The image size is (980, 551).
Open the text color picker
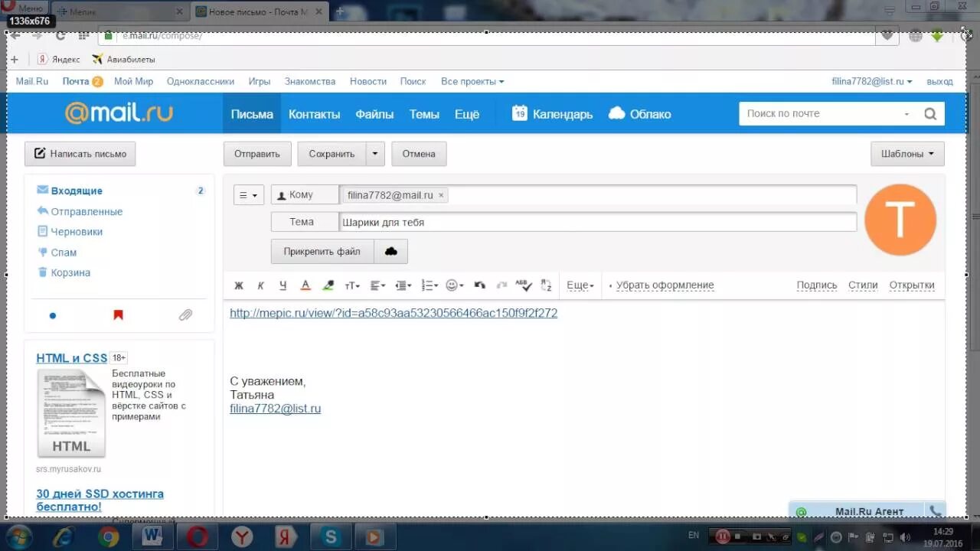pos(305,285)
